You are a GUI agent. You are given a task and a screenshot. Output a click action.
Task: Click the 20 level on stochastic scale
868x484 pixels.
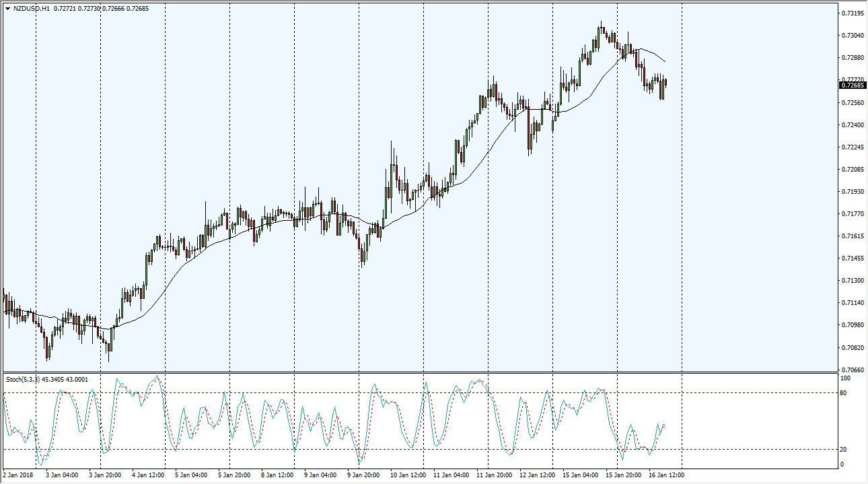tap(846, 449)
